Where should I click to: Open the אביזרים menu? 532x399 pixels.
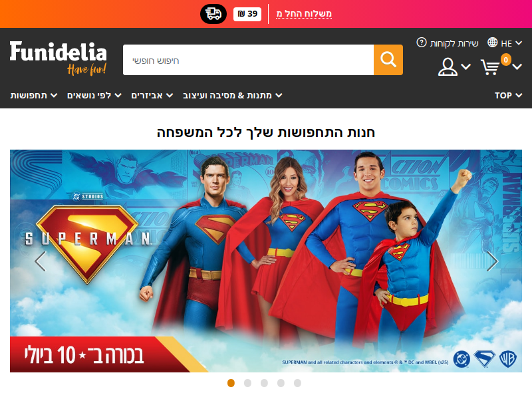click(x=152, y=95)
